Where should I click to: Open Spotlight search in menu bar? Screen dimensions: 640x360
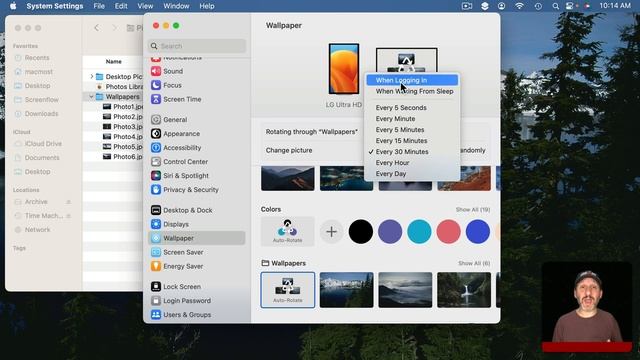coord(556,6)
